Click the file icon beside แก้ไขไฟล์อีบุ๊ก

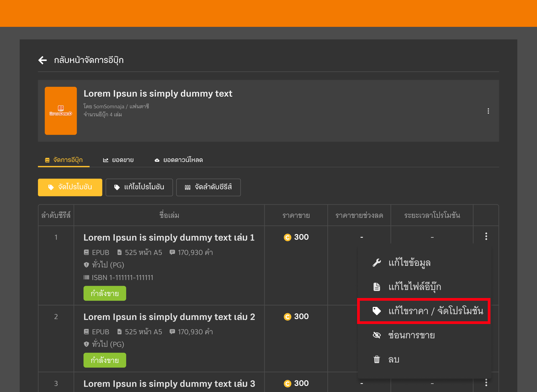pos(377,287)
